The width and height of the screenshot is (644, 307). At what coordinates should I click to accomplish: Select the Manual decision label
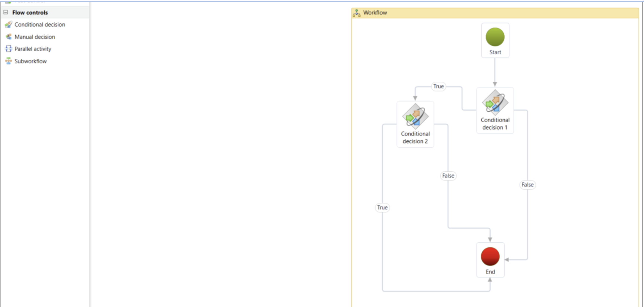[x=35, y=37]
